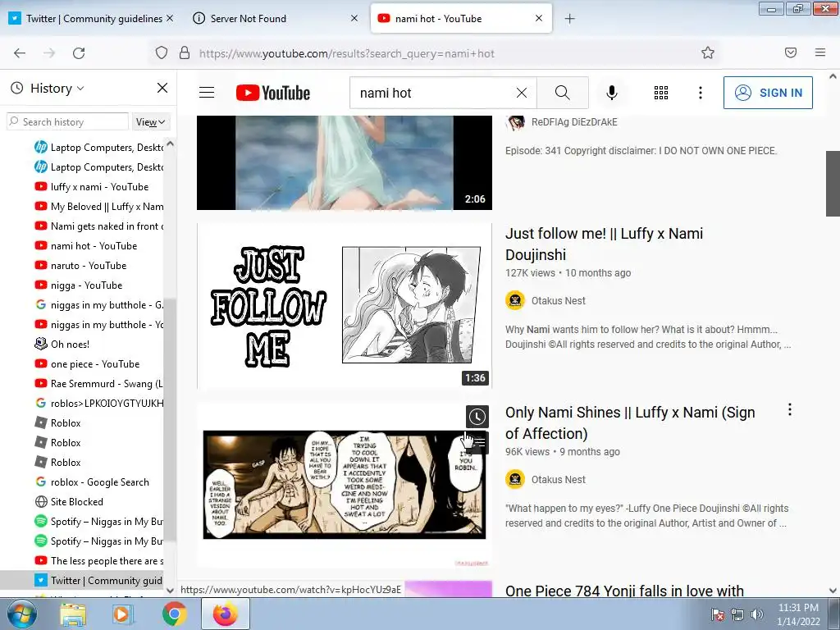Click the taskbar clock showing 11:31 PM
Image resolution: width=840 pixels, height=630 pixels.
pos(798,614)
